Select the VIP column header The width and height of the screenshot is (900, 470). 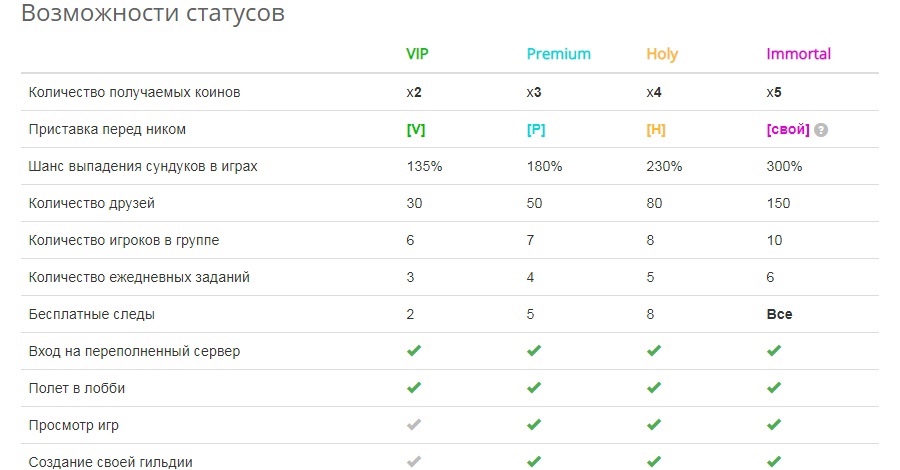point(417,54)
